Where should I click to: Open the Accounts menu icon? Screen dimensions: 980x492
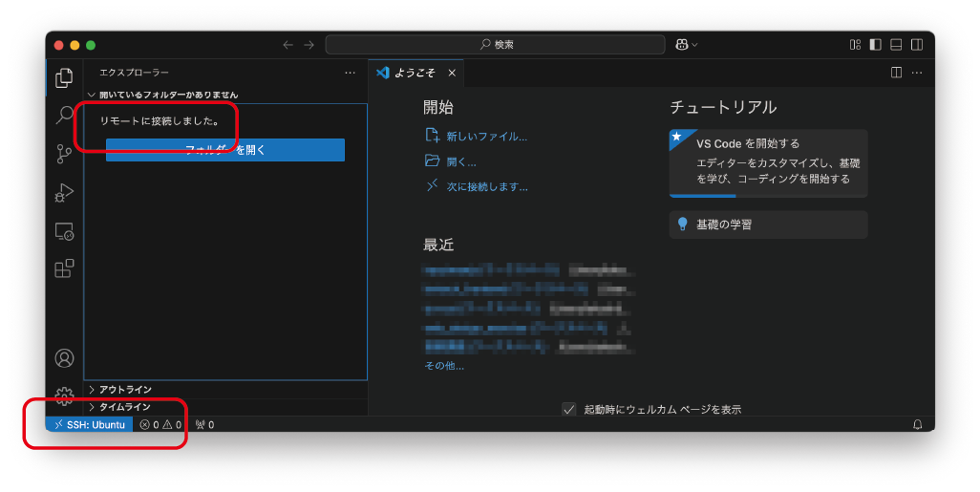pyautogui.click(x=64, y=358)
